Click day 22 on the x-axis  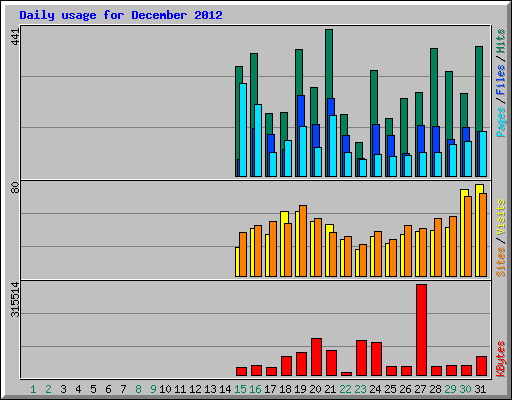pyautogui.click(x=345, y=389)
